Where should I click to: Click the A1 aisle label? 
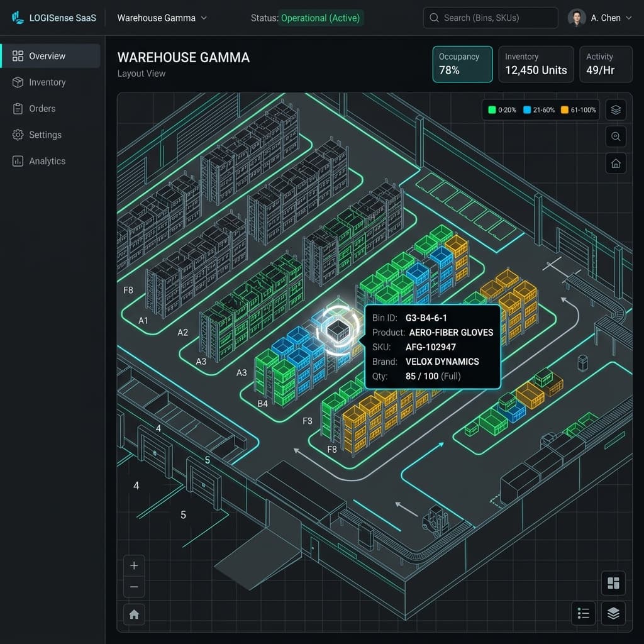(143, 320)
